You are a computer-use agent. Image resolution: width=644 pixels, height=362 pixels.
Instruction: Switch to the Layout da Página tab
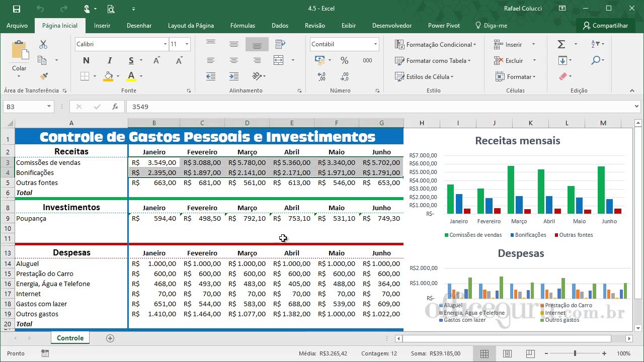pos(191,26)
